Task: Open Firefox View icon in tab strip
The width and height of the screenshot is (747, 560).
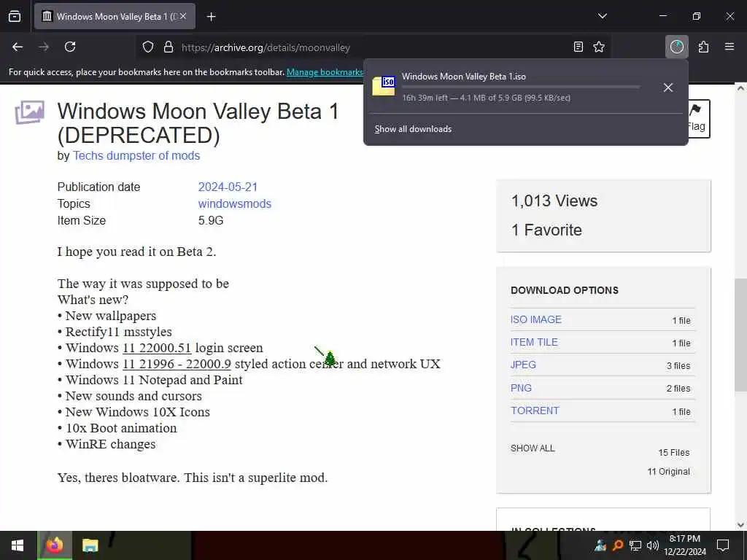Action: click(x=15, y=16)
